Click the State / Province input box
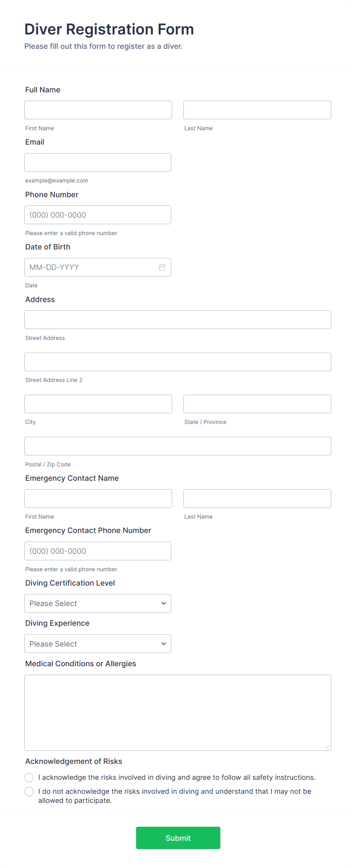This screenshot has width=352, height=868. [257, 404]
